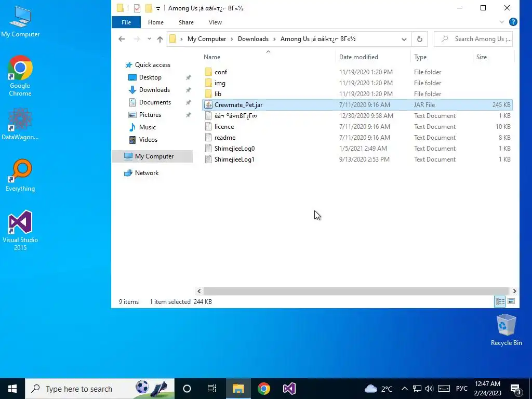Click Downloads in the address breadcrumb
Screen dimensions: 532x399
[x=253, y=39]
